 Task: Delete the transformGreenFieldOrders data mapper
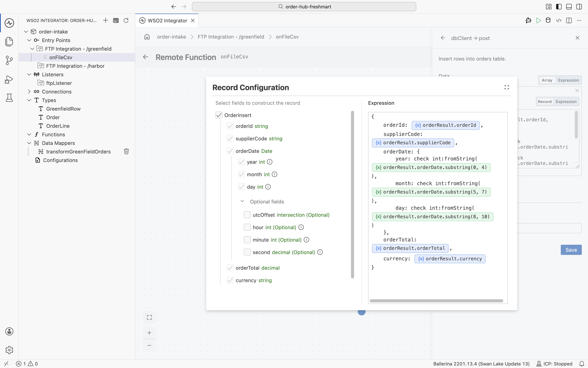point(126,151)
